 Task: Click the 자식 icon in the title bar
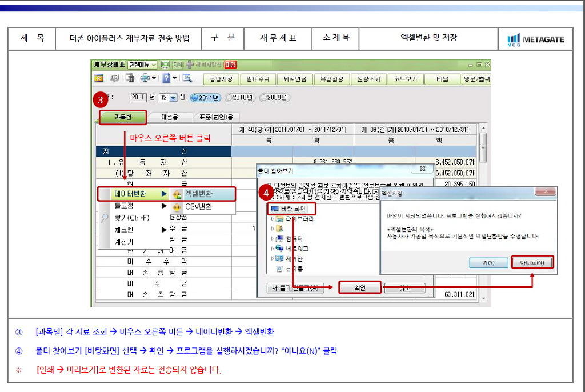[178, 65]
